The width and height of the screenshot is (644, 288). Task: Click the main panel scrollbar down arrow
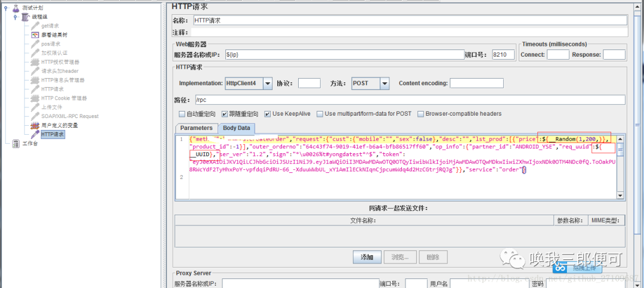pyautogui.click(x=637, y=284)
